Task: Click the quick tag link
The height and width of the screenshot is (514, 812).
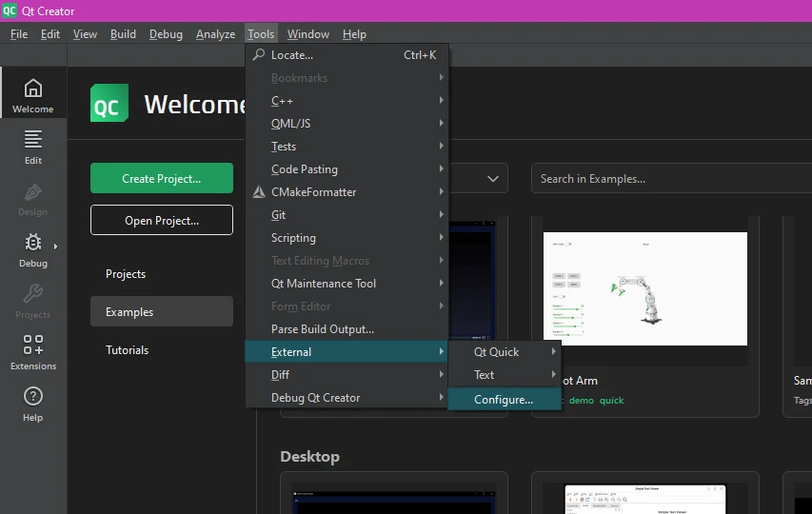Action: pos(611,401)
